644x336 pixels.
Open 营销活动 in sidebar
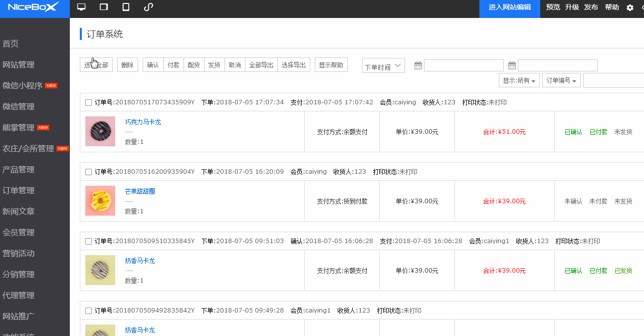(18, 254)
